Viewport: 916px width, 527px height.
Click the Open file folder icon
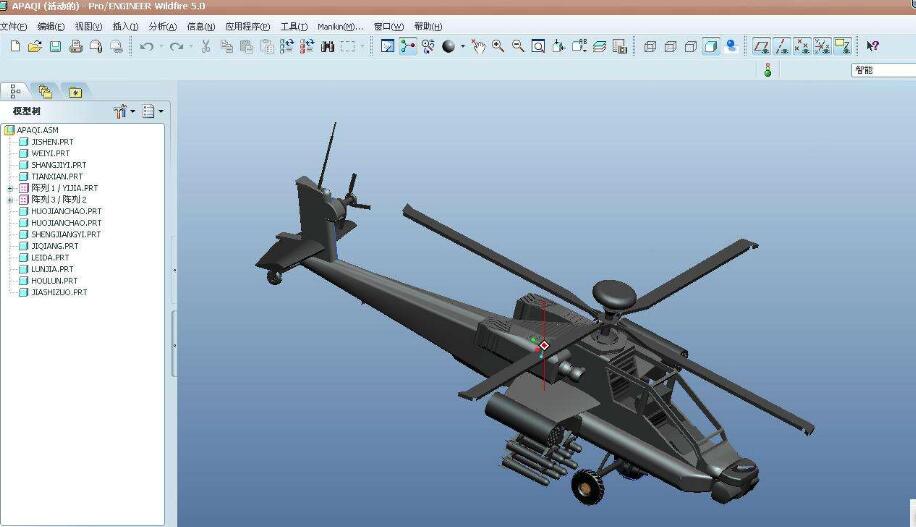coord(34,46)
